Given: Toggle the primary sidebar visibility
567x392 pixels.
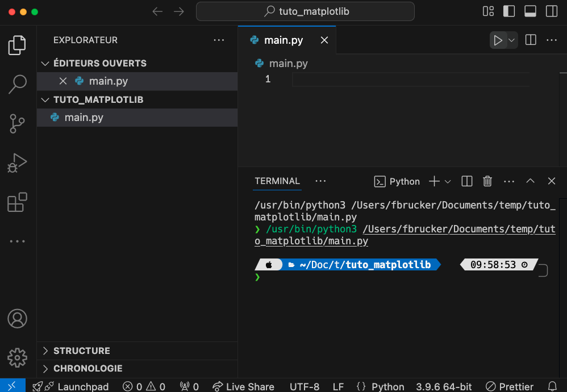Looking at the screenshot, I should (509, 11).
